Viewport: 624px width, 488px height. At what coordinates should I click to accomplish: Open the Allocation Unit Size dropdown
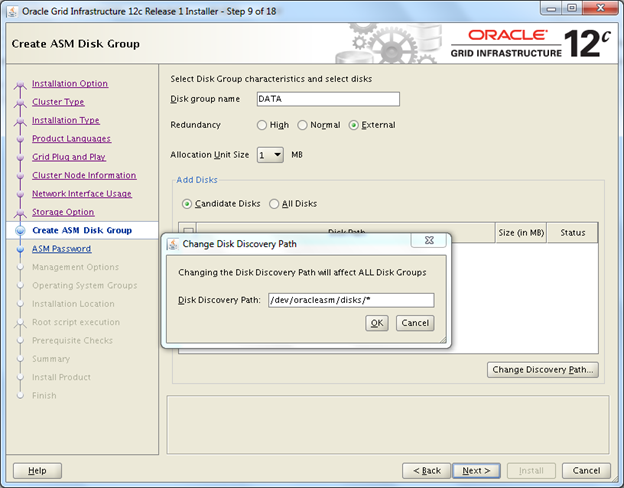click(270, 155)
